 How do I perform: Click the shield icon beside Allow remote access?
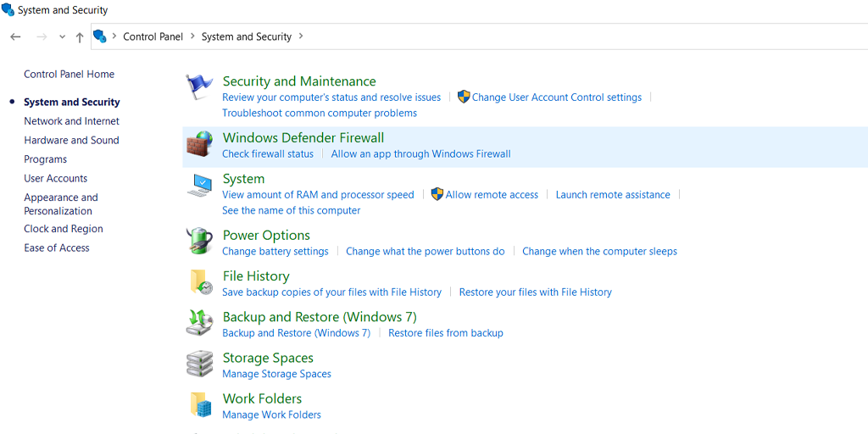(x=437, y=194)
